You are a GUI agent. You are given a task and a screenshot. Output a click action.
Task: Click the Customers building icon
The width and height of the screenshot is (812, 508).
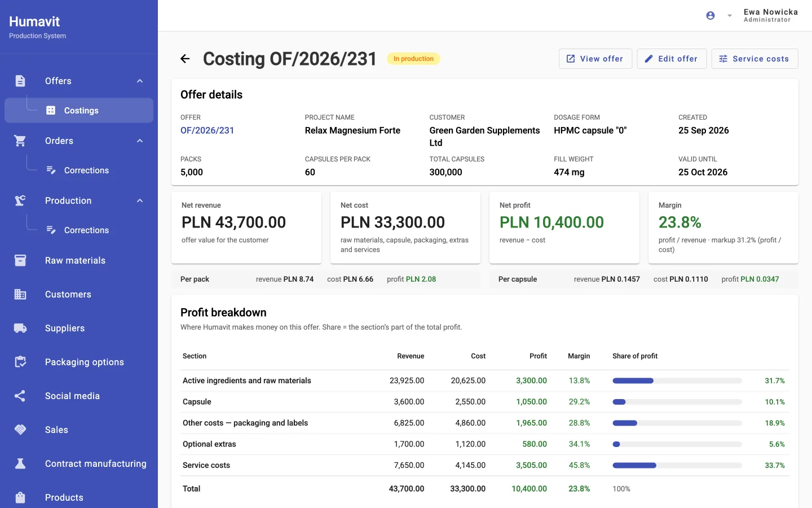coord(20,294)
